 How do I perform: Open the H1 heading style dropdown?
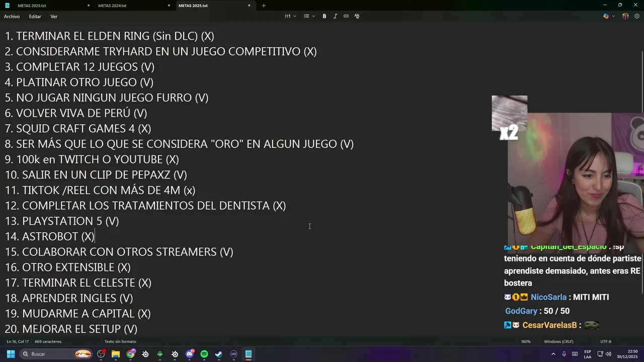point(290,16)
